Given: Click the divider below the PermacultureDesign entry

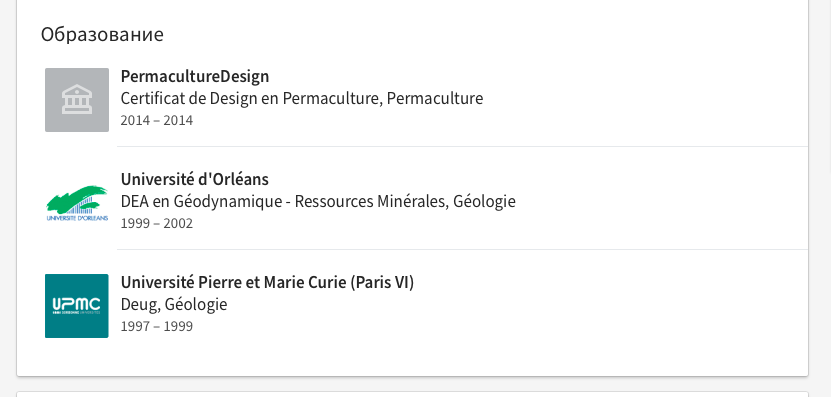Looking at the screenshot, I should click(x=462, y=146).
